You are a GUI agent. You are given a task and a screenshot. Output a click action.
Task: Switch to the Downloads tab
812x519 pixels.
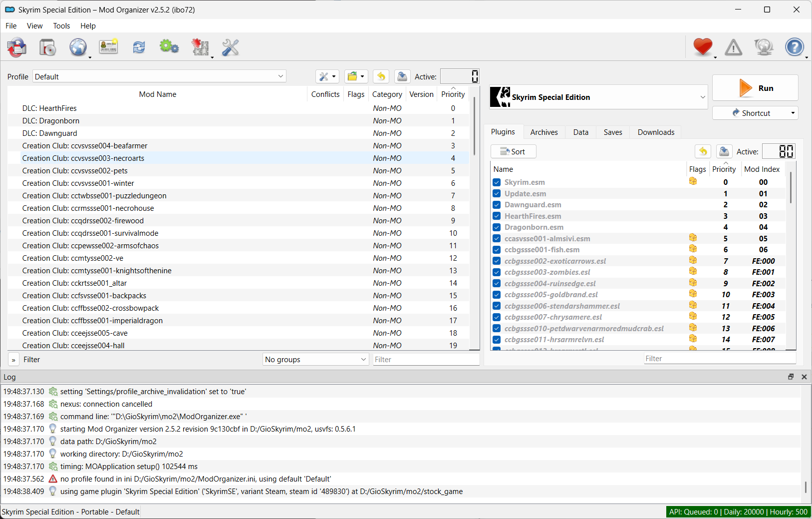[x=655, y=132]
